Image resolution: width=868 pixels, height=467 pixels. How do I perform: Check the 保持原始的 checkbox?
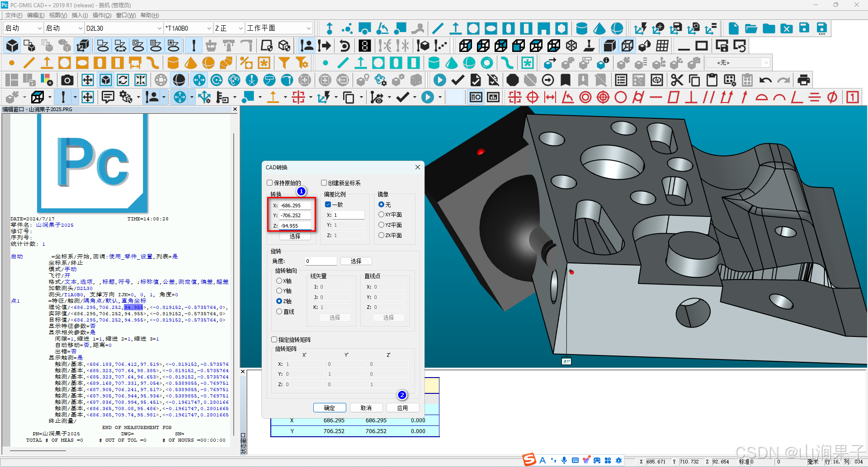(270, 183)
